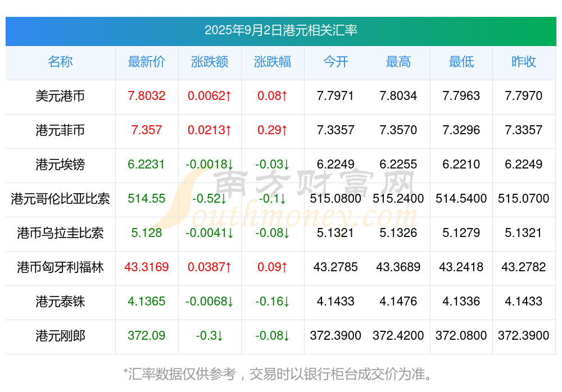
Task: Click the high value 515.2400
Action: (x=398, y=198)
